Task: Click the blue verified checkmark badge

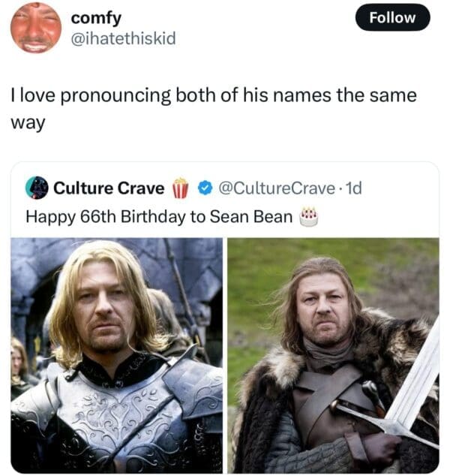Action: point(204,188)
